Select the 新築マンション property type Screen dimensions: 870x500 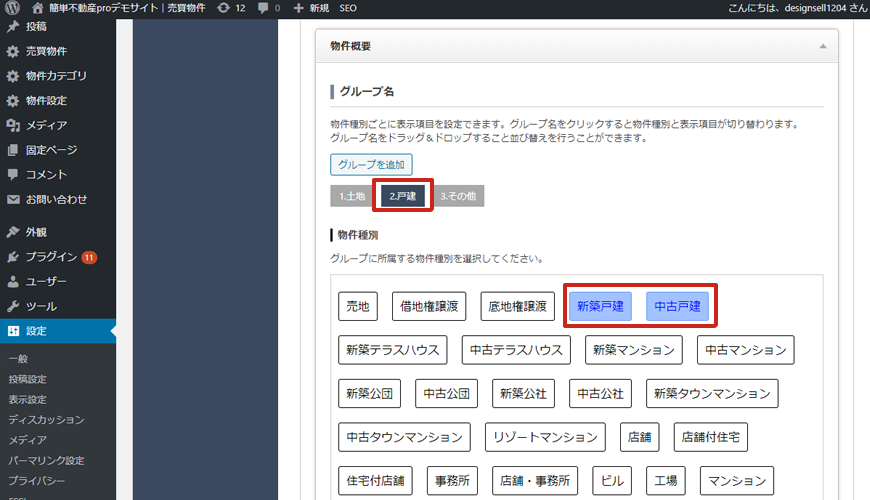pos(633,350)
